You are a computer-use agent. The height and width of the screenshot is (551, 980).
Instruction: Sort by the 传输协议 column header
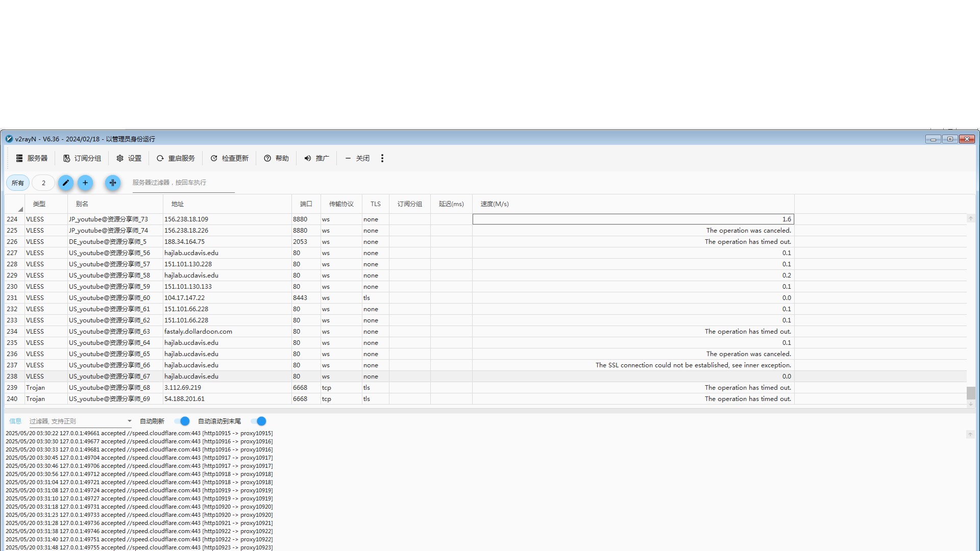pyautogui.click(x=341, y=204)
